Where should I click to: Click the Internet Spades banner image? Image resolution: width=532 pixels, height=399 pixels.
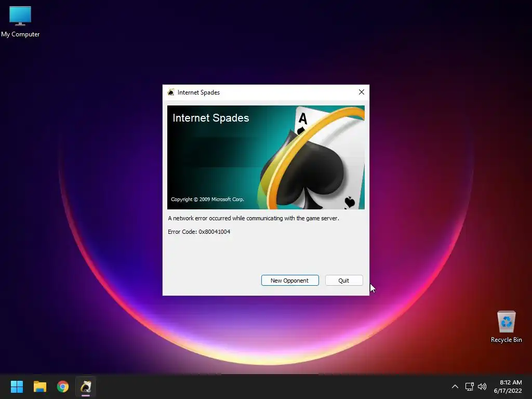pyautogui.click(x=266, y=157)
